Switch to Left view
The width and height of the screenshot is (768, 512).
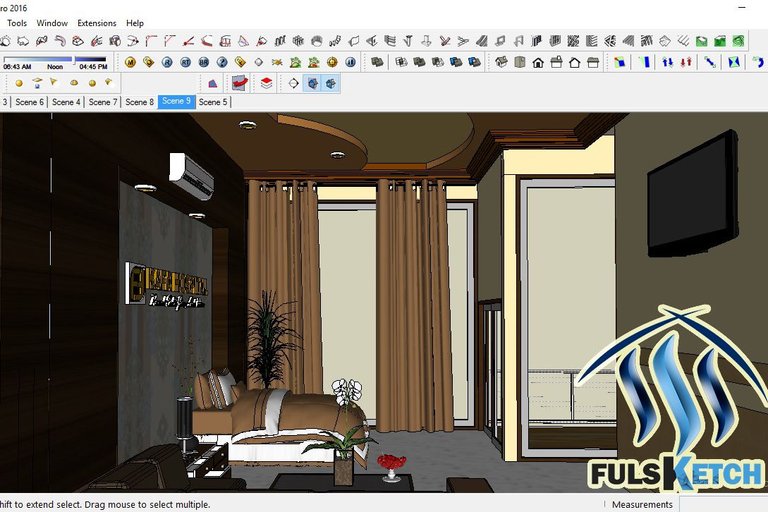[593, 62]
